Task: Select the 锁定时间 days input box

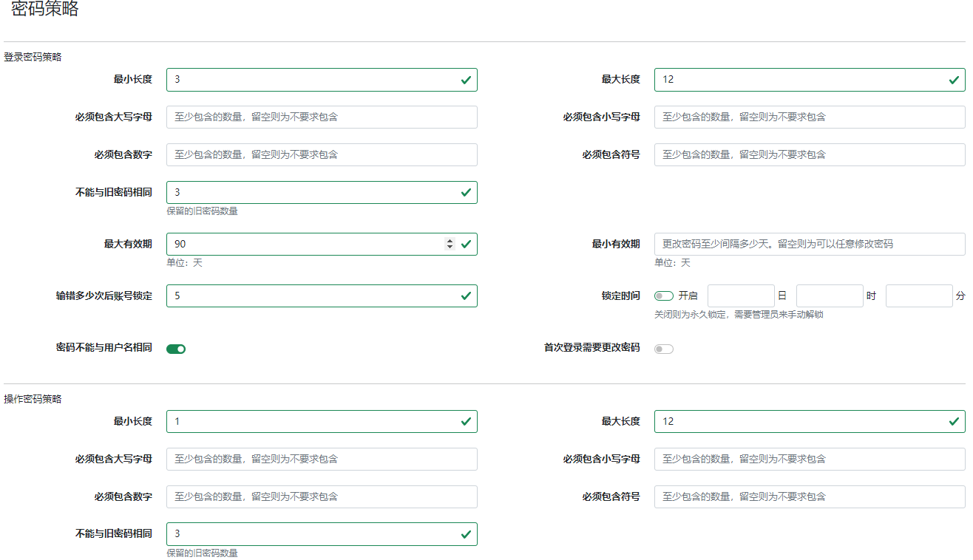Action: click(741, 295)
